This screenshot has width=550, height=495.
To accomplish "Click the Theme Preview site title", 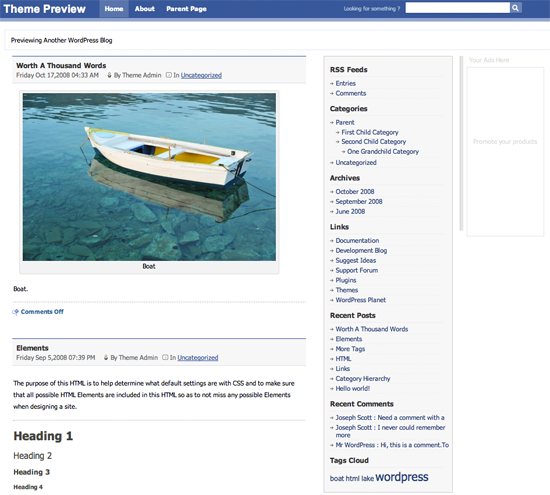I will pyautogui.click(x=45, y=9).
